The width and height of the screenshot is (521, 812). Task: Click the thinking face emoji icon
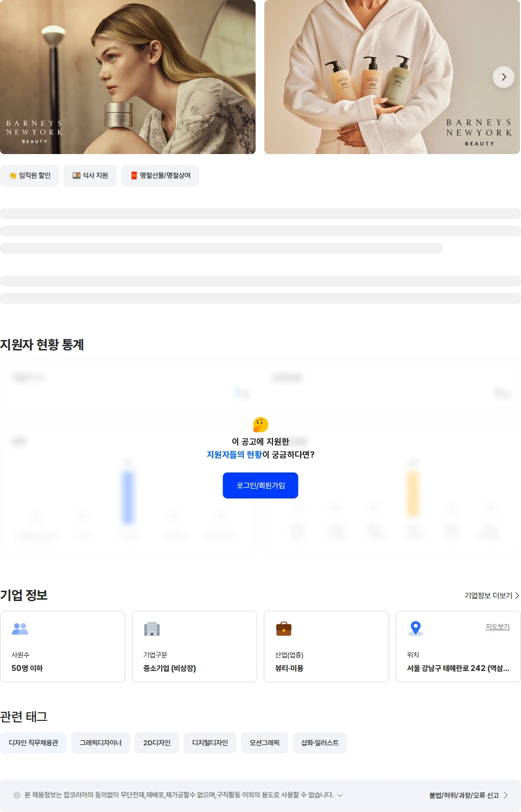coord(260,425)
